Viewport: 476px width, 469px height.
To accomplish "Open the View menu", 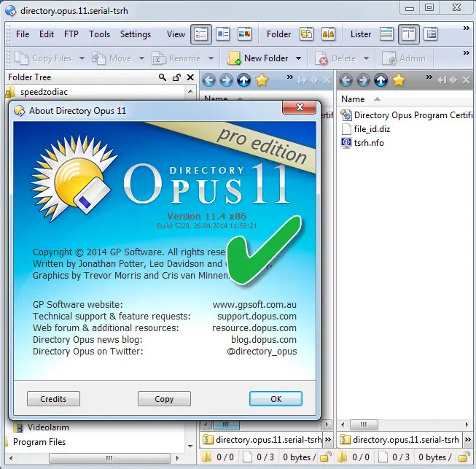I will point(176,34).
